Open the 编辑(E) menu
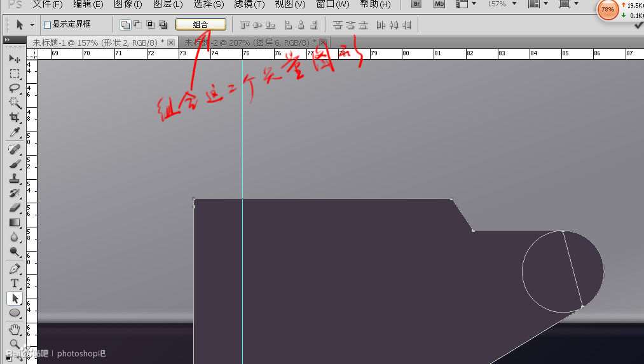 pyautogui.click(x=88, y=4)
